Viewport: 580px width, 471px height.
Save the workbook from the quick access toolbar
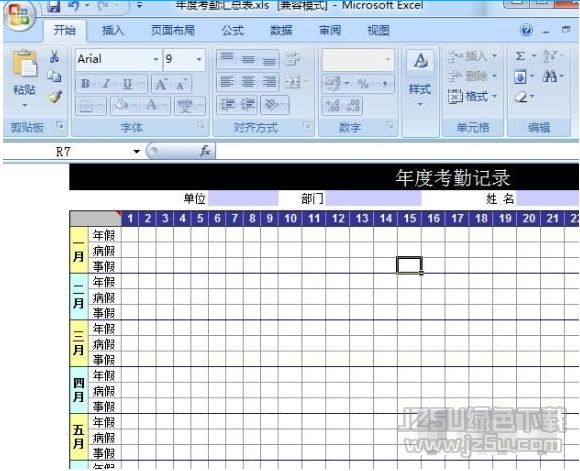pyautogui.click(x=54, y=5)
